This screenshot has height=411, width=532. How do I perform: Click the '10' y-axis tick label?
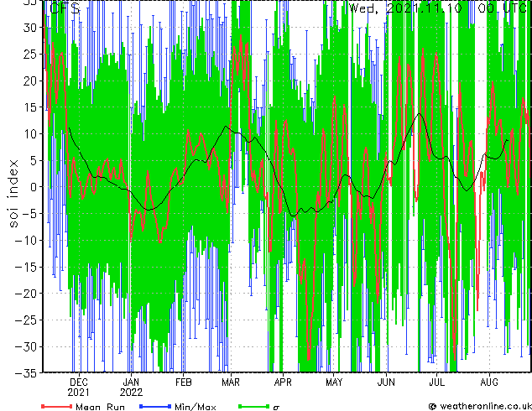pyautogui.click(x=30, y=134)
